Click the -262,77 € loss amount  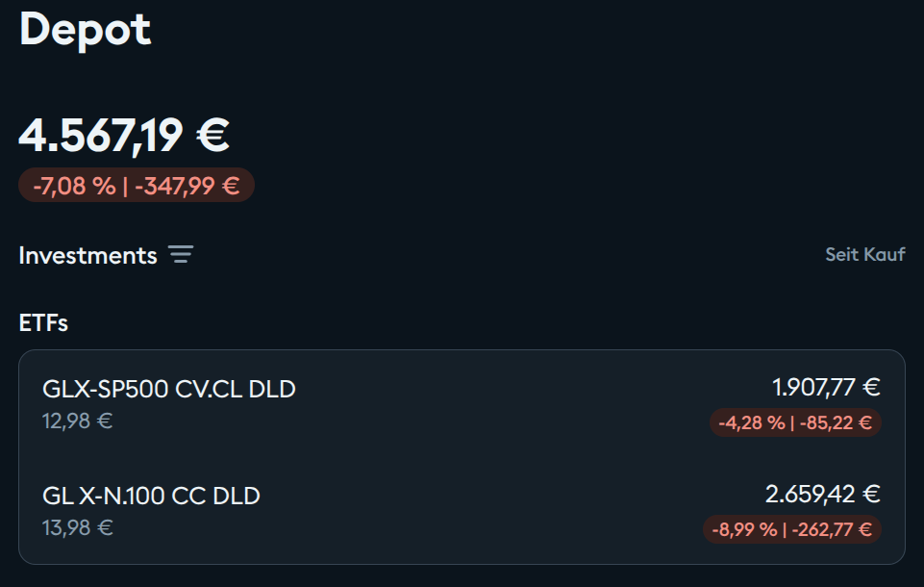pos(831,529)
